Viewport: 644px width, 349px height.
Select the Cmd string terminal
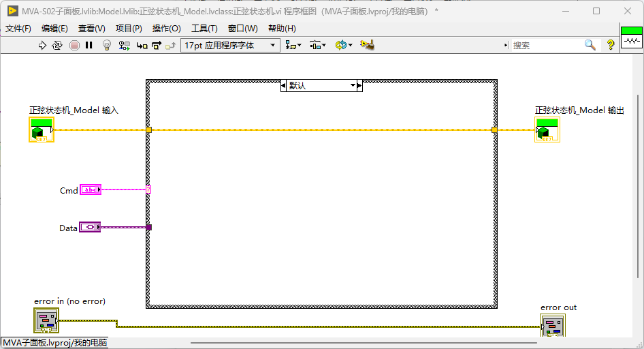(x=91, y=189)
